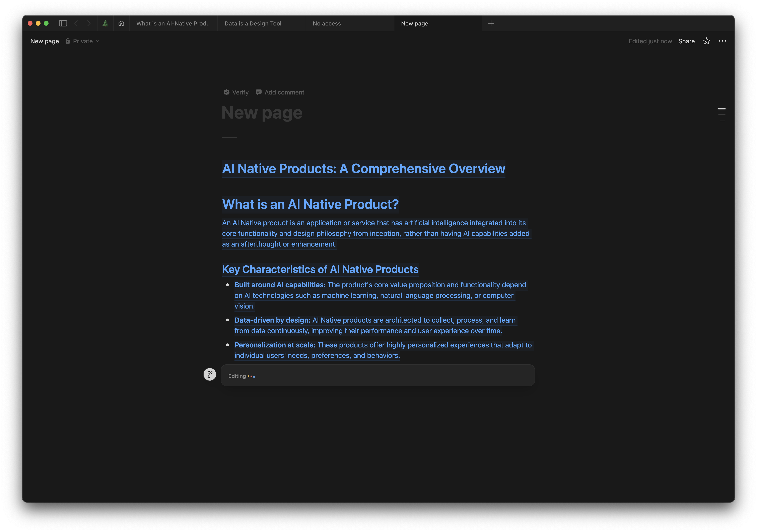Open the Private visibility dropdown
The image size is (757, 532).
pos(98,41)
